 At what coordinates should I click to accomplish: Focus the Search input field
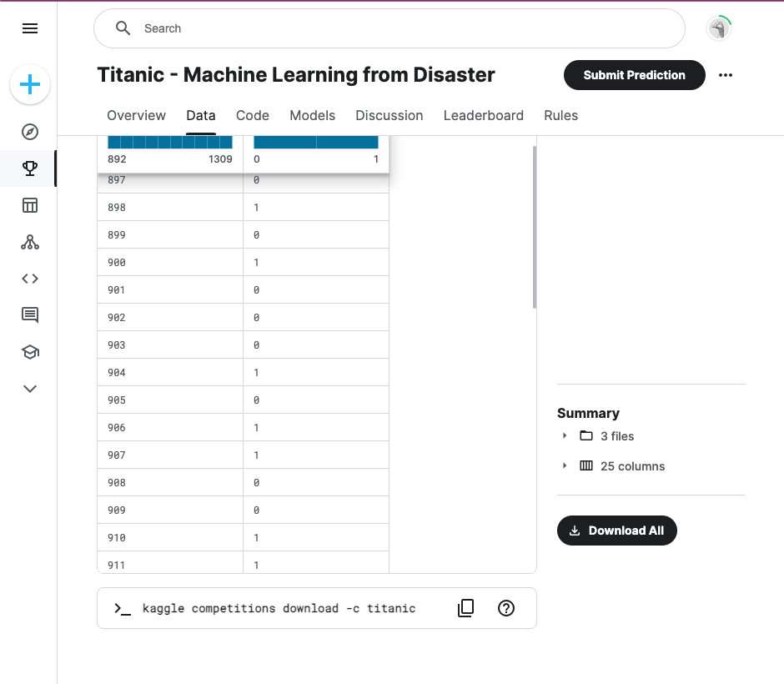pyautogui.click(x=389, y=28)
